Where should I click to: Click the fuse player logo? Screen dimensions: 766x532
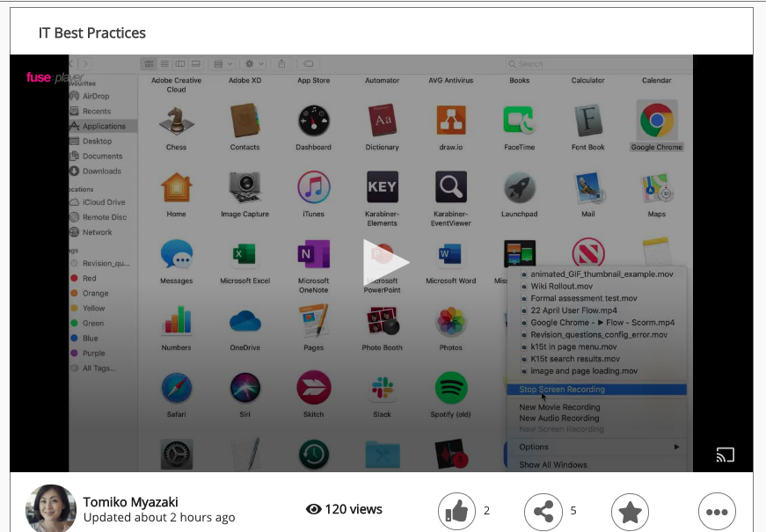[55, 77]
